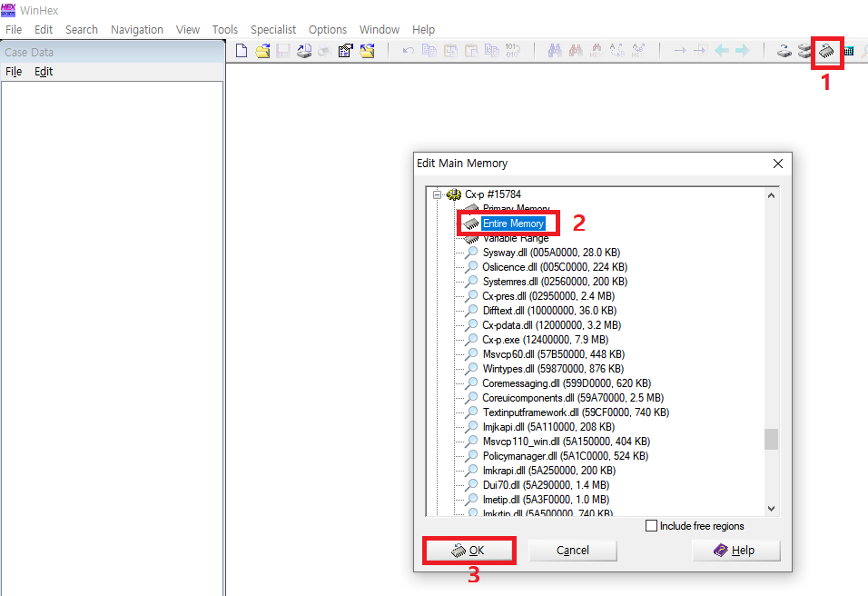This screenshot has height=596, width=868.
Task: Select Coremessaging.dll (599D0000, 620 KB)
Action: click(567, 383)
